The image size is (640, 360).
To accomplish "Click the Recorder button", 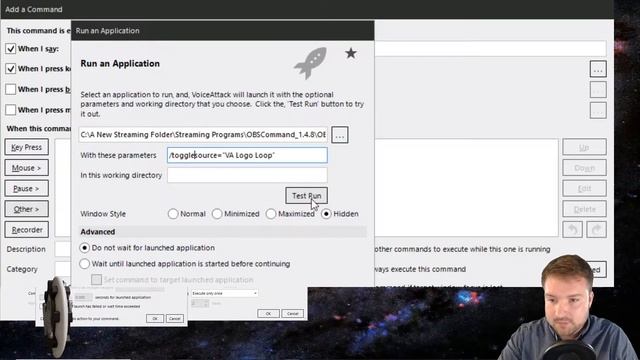I will pos(27,230).
